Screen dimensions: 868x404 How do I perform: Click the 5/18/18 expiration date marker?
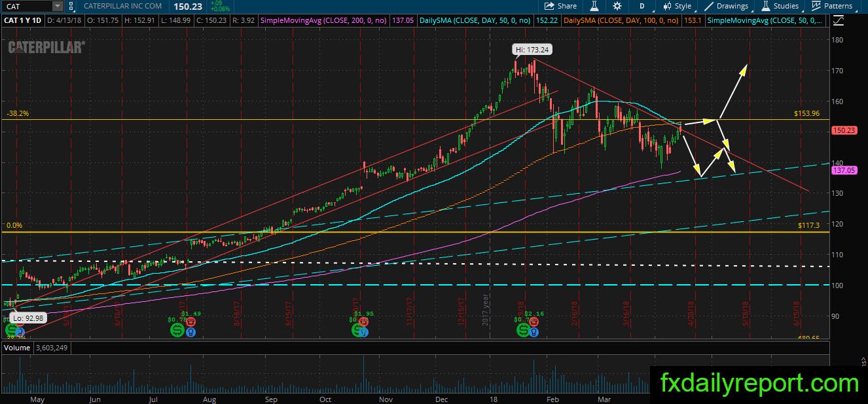point(746,313)
